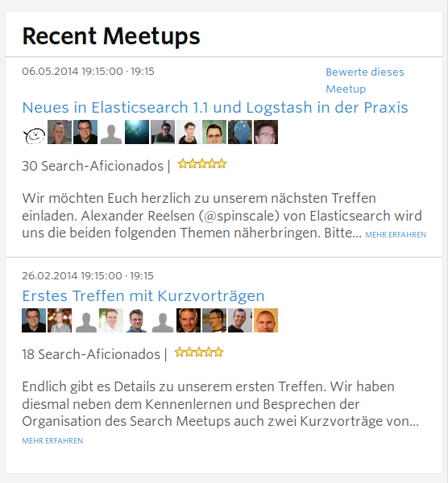Open the Neues in Elasticsearch 1.1 meetup link

click(x=215, y=108)
